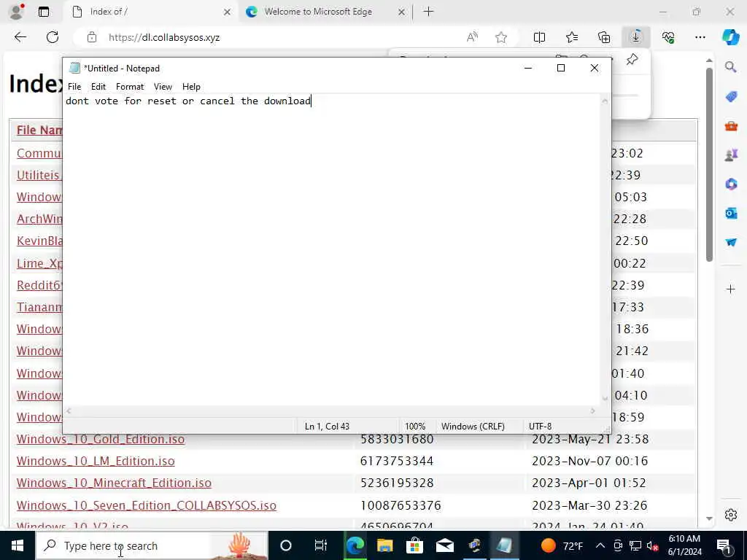Click file size 6173753344 cell
Viewport: 747px width, 560px height.
[397, 461]
